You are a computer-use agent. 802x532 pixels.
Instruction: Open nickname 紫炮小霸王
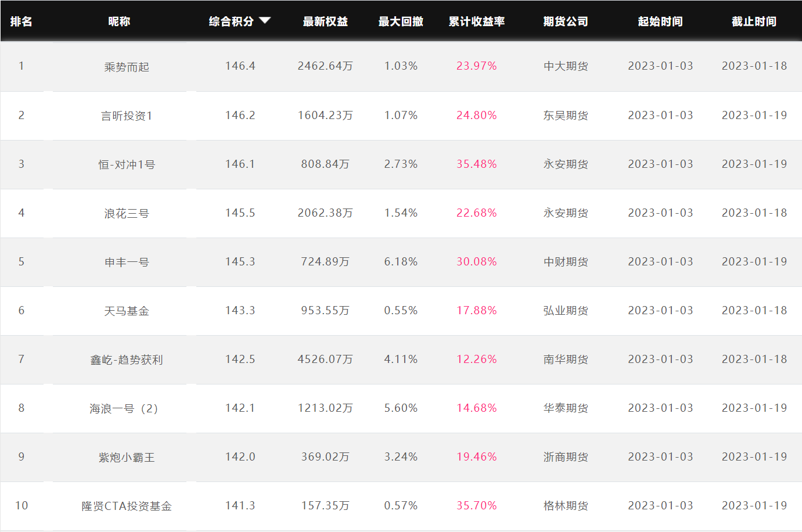(x=127, y=457)
